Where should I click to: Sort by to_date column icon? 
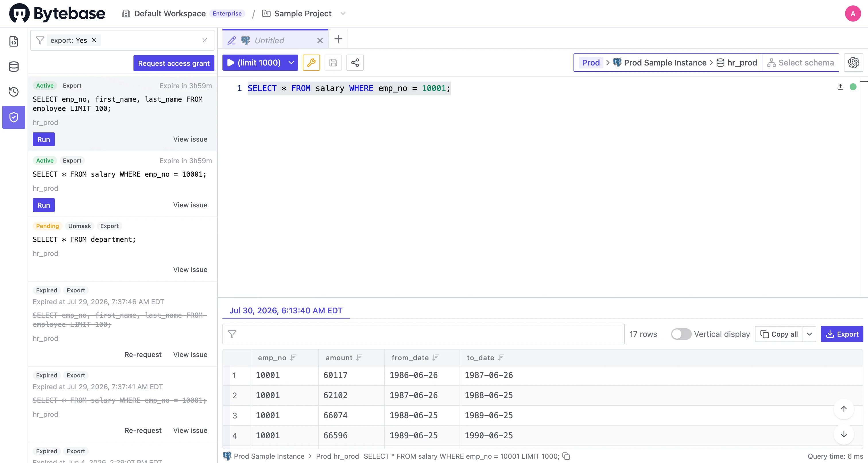[501, 358]
